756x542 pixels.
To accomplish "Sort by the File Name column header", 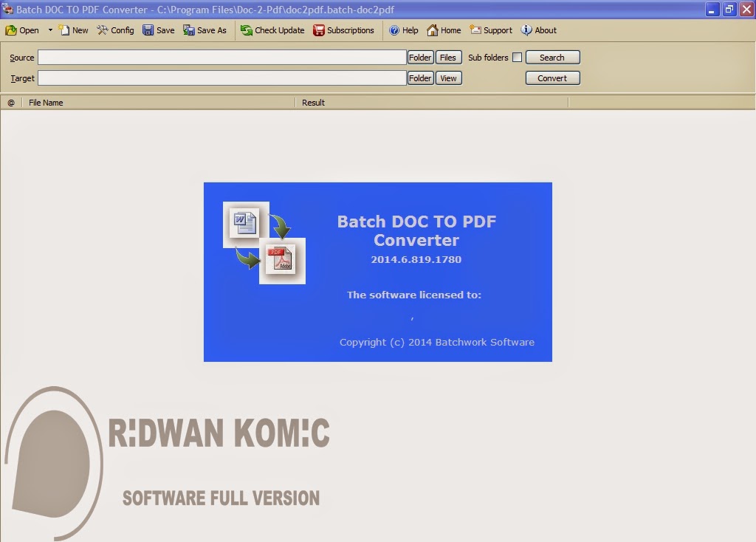I will click(159, 103).
